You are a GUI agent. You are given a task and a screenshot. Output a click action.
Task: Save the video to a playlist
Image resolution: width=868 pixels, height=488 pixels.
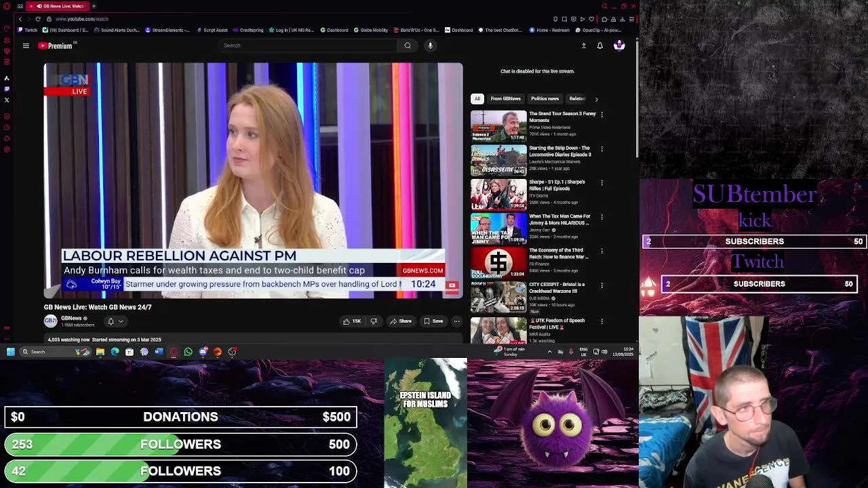point(433,321)
